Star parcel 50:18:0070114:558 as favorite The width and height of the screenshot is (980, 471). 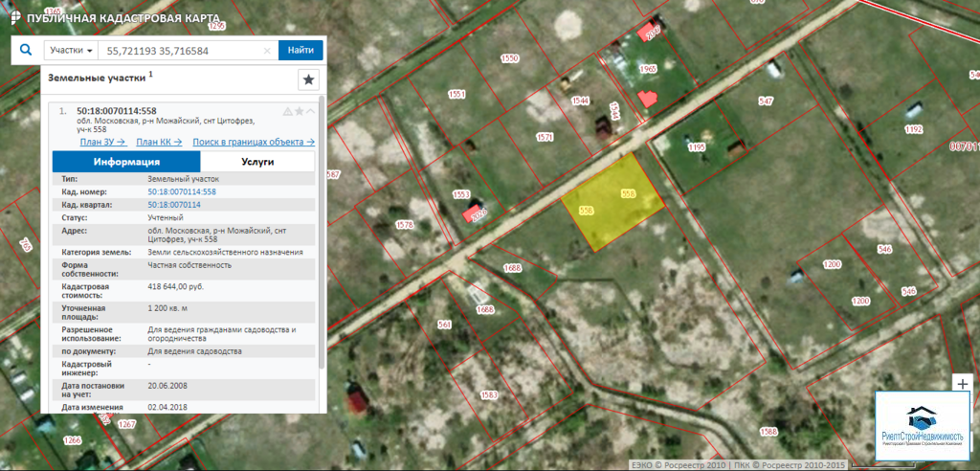299,111
